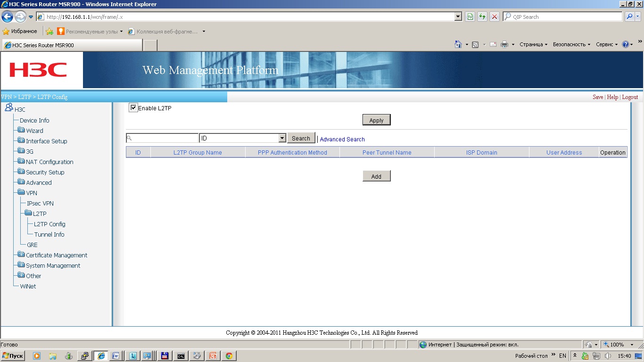This screenshot has width=644, height=362.
Task: Click the IE Forward navigation arrow
Action: (x=20, y=17)
